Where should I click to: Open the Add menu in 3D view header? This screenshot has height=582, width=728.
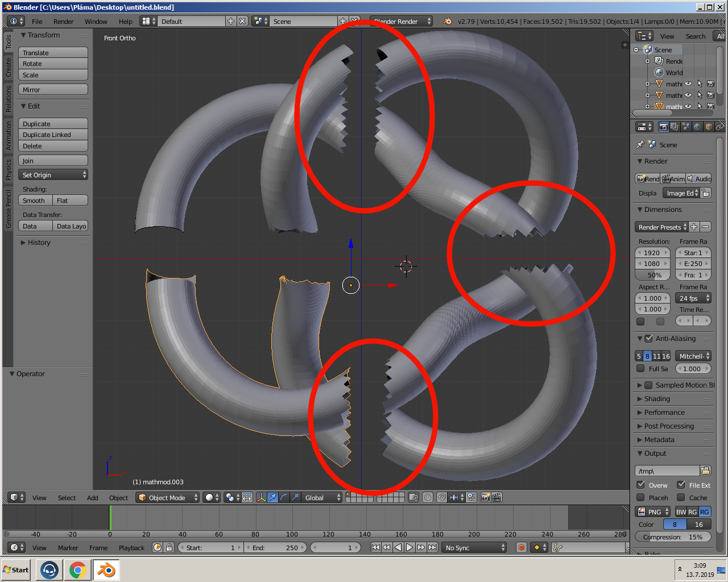[x=92, y=498]
